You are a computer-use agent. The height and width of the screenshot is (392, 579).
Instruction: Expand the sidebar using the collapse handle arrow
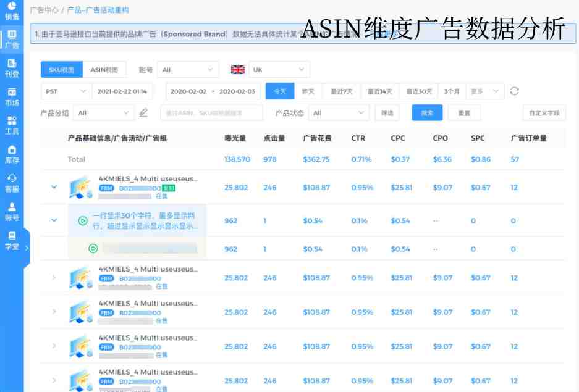27,248
